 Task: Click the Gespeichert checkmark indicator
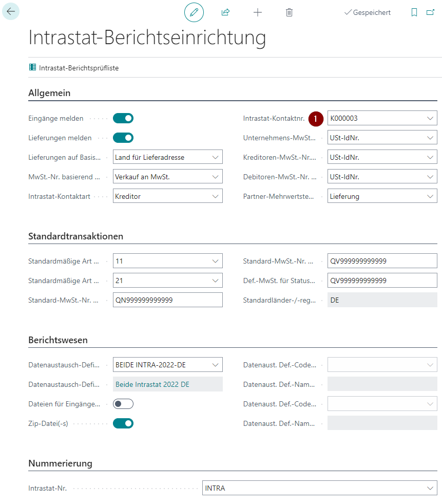367,12
